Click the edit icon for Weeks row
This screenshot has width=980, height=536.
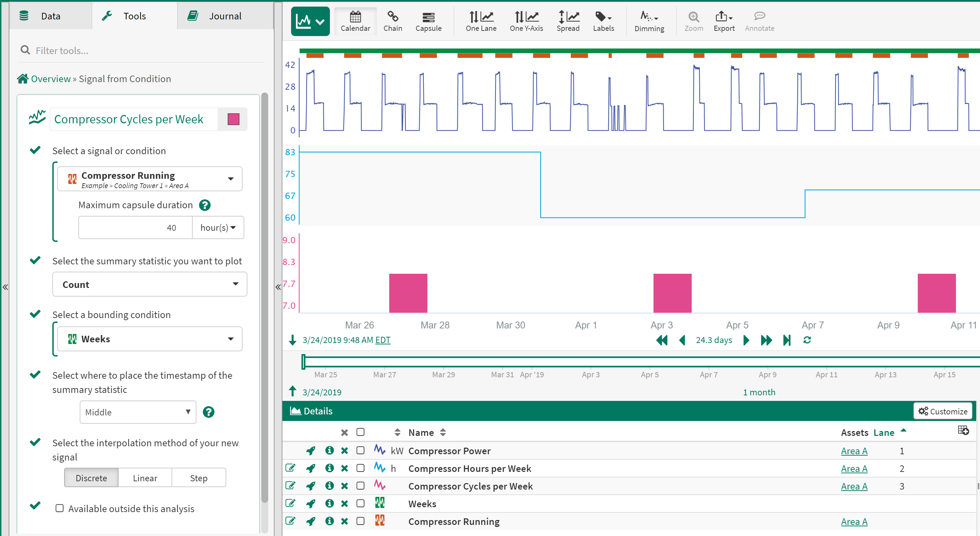(x=290, y=503)
